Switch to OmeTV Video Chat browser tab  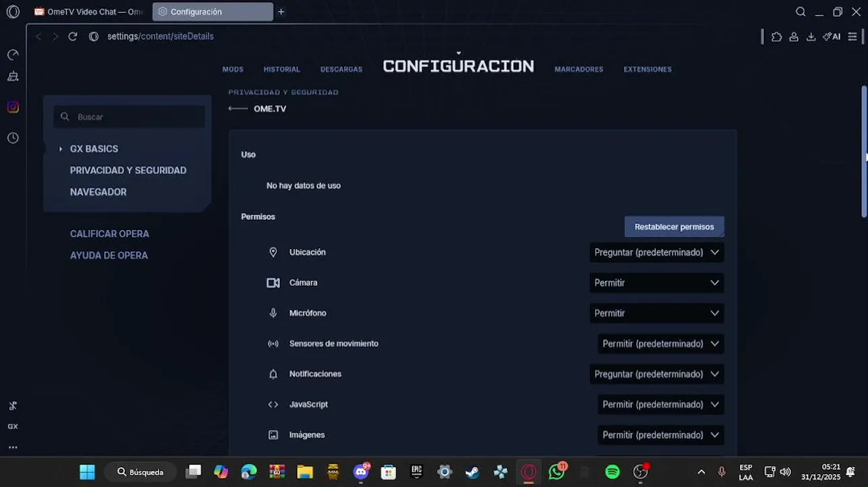pos(89,11)
